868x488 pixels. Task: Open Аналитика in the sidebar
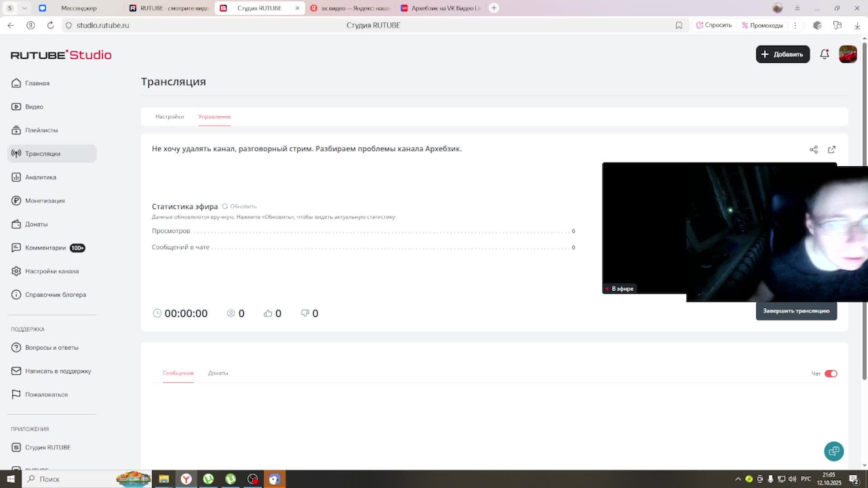pos(40,177)
